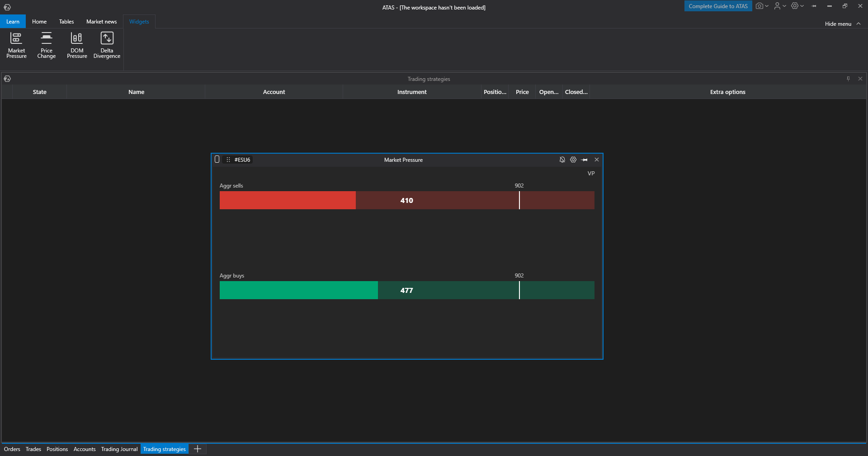Select the Trading strategies bottom tab
The height and width of the screenshot is (456, 868).
165,449
